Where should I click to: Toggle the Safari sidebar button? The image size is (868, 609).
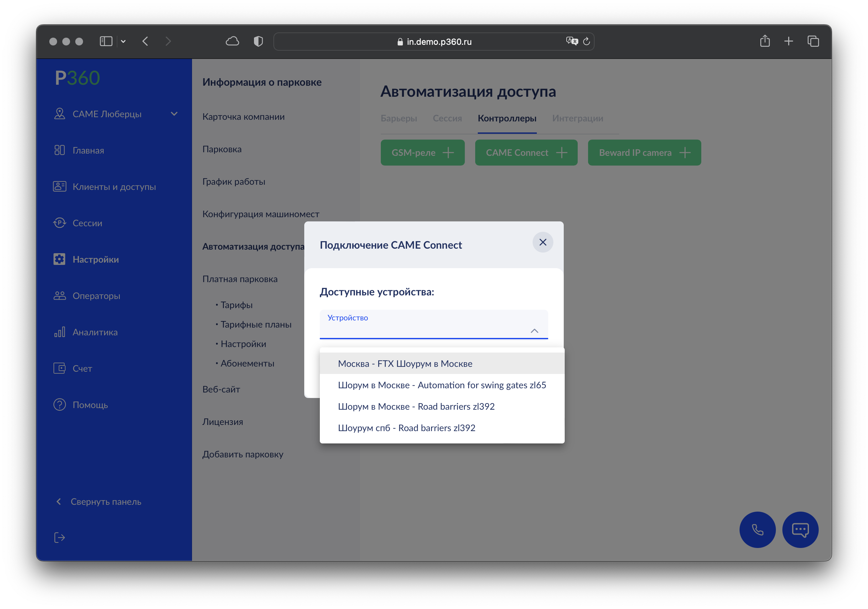[x=106, y=41]
